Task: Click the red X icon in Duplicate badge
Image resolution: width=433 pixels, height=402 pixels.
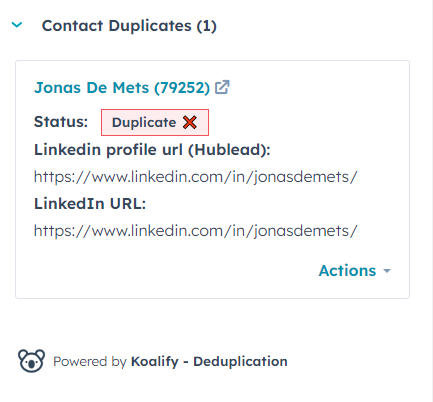Action: (190, 122)
